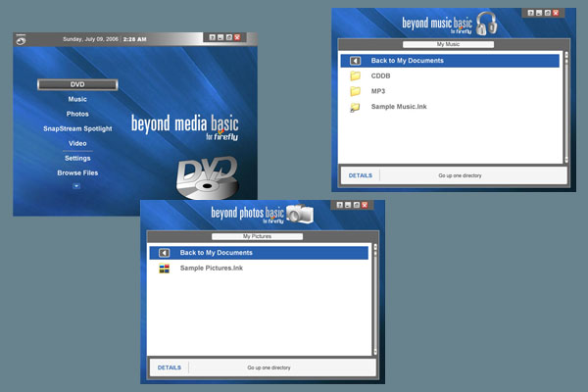588x392 pixels.
Task: Minimize the Beyond Music window
Action: point(539,13)
